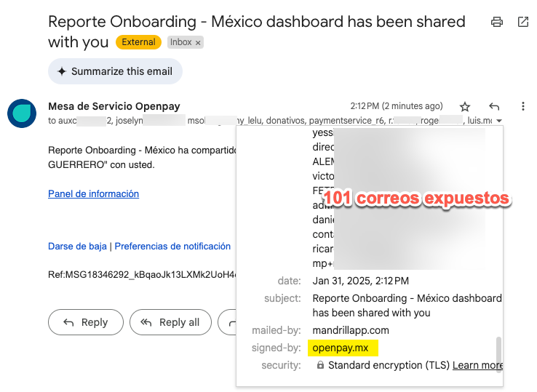Click the email subject heading text

click(x=257, y=31)
